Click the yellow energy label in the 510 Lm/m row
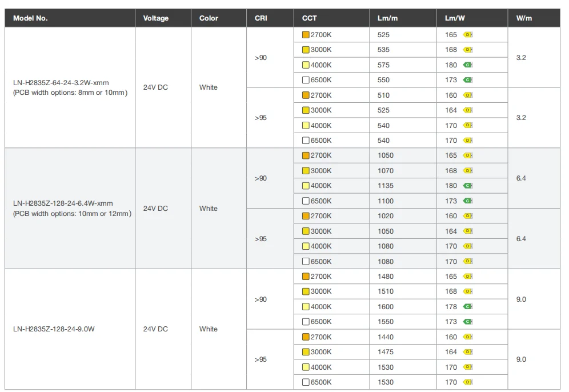The height and width of the screenshot is (392, 569). [468, 95]
